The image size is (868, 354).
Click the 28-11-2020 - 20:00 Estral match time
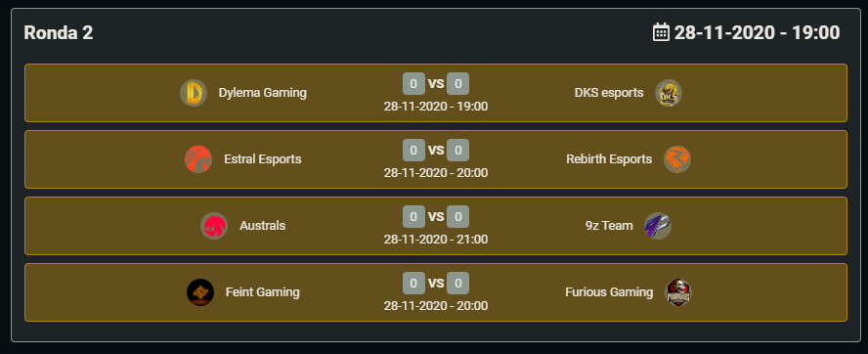(436, 173)
